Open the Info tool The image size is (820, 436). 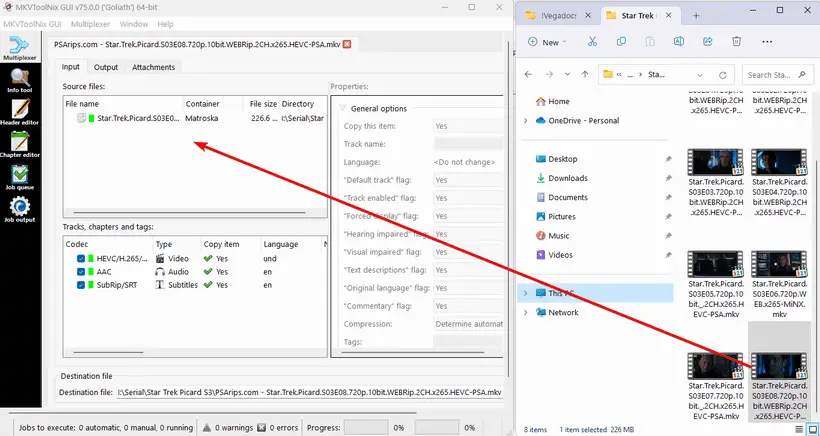click(x=20, y=81)
